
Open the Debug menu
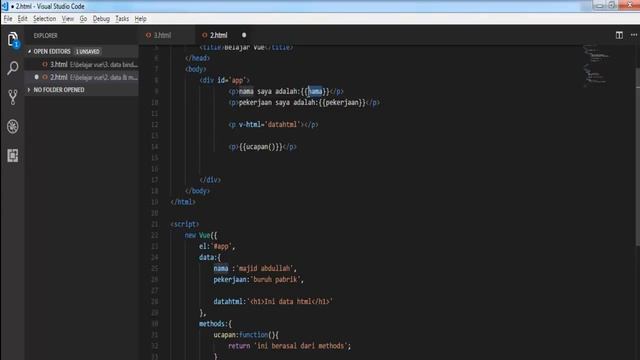[101, 19]
